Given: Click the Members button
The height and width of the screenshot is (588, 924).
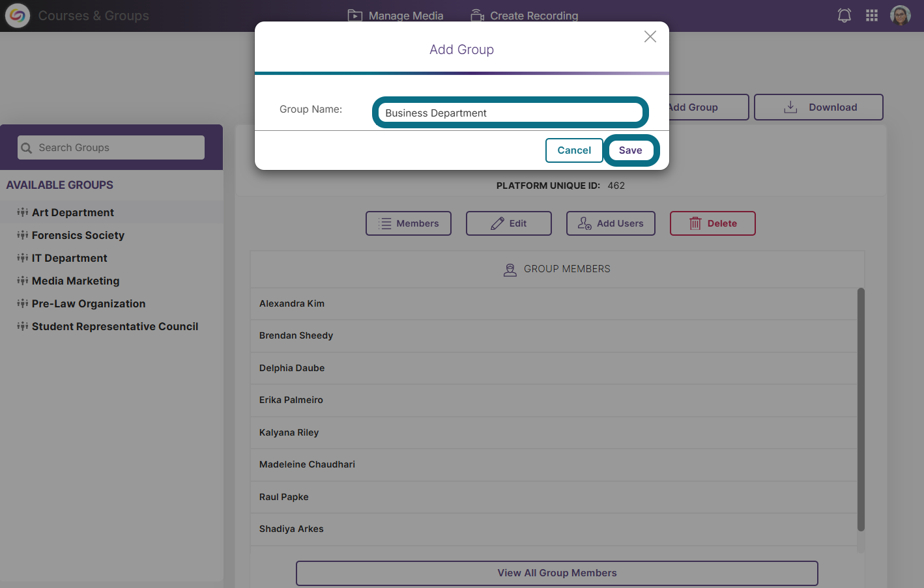Looking at the screenshot, I should 409,223.
